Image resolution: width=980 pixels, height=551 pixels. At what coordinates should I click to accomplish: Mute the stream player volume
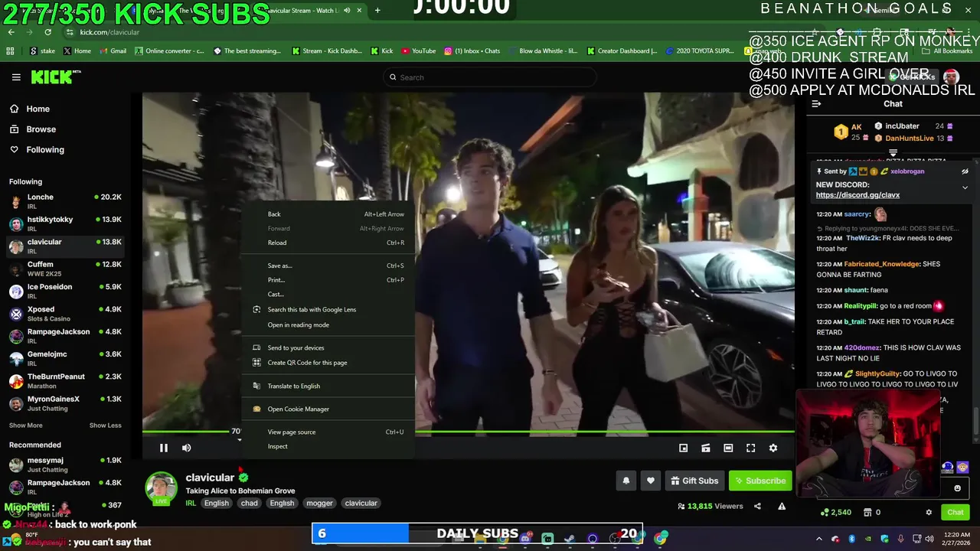186,448
